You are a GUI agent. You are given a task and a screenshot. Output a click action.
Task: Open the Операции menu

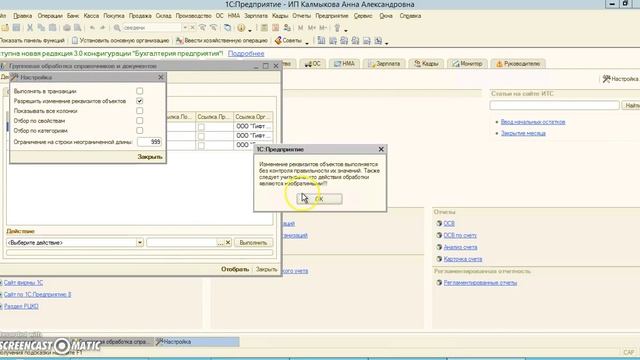(x=50, y=16)
